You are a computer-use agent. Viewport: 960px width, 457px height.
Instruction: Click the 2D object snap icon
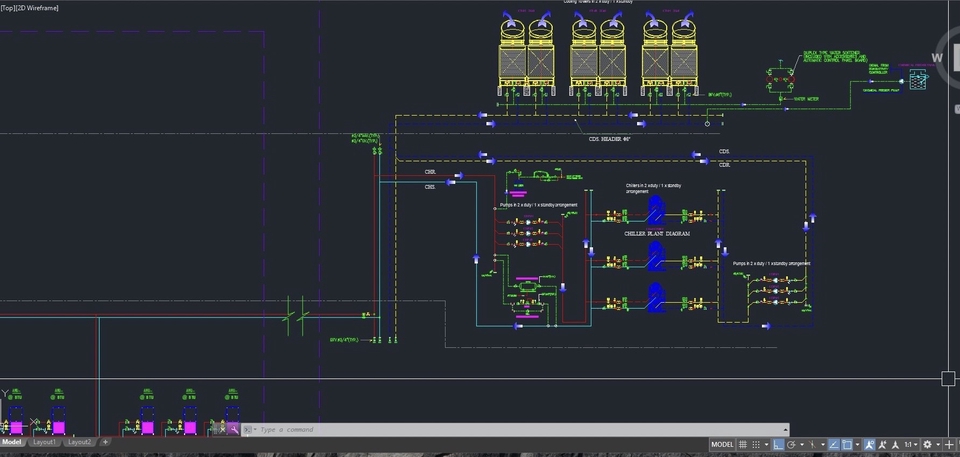point(847,444)
